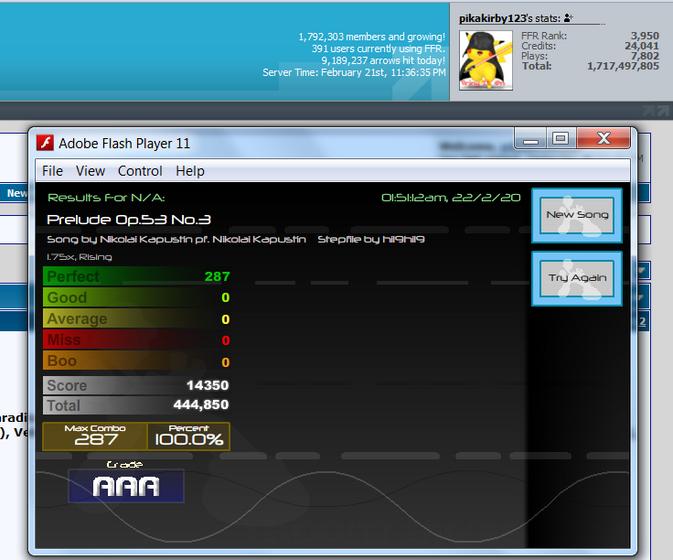
Task: Open the Control menu
Action: coord(140,171)
